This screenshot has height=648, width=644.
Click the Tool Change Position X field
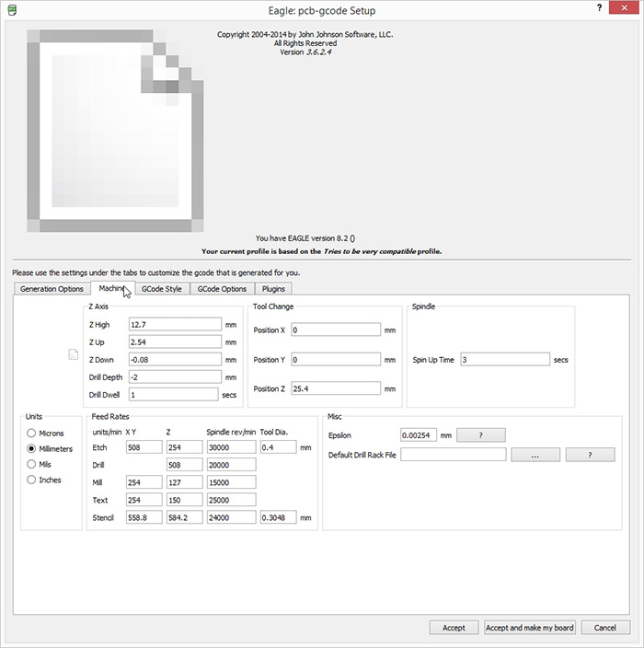(x=336, y=330)
